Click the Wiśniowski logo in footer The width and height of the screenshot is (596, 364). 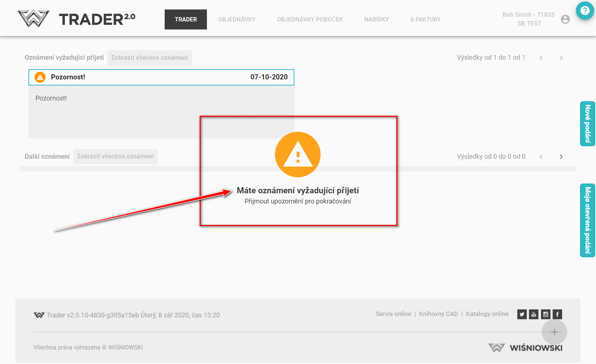tap(525, 348)
